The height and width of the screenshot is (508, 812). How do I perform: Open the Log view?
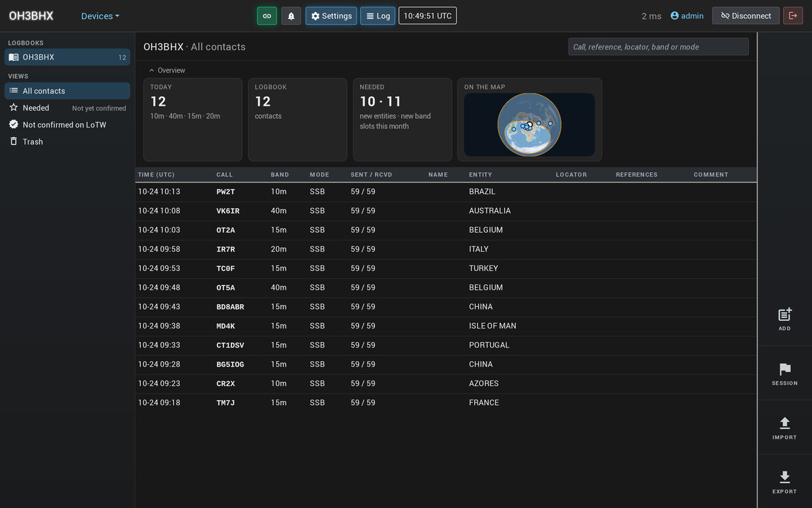(x=378, y=16)
